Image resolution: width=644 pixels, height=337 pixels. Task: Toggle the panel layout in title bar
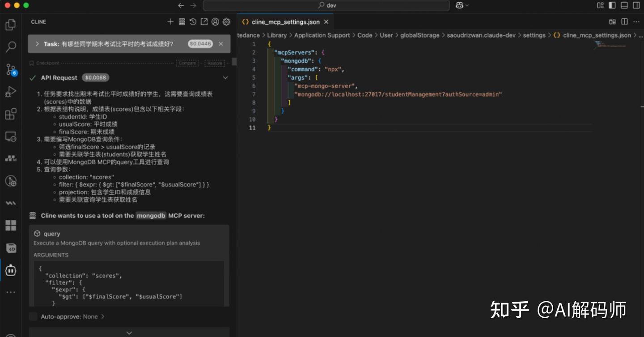pyautogui.click(x=625, y=5)
